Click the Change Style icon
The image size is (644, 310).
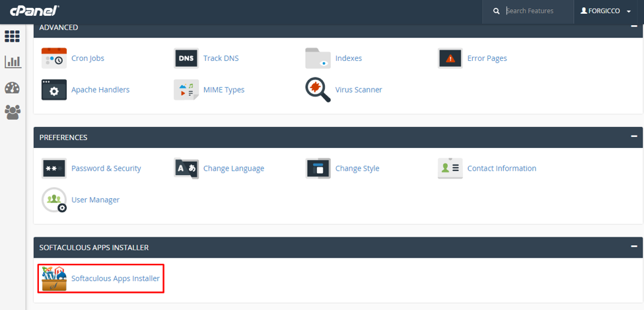[x=318, y=168]
